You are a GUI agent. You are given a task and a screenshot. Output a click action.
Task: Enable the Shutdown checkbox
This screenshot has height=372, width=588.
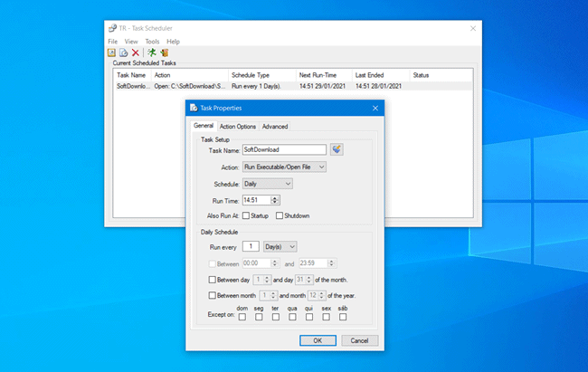(280, 215)
